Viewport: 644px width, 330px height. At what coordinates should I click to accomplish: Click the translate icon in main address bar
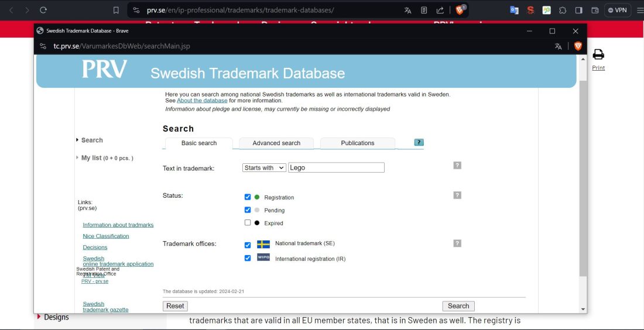tap(408, 11)
